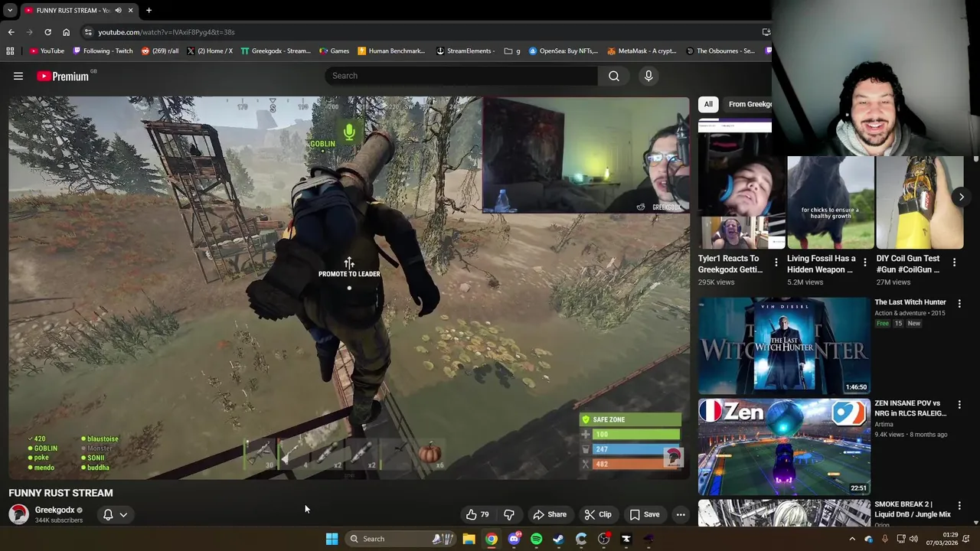
Task: Show hidden system tray icons
Action: (x=852, y=539)
